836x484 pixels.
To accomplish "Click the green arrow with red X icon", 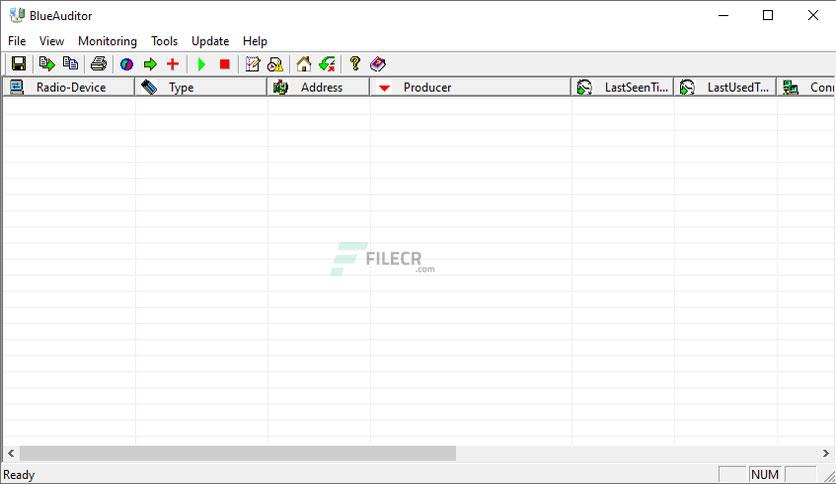I will tap(327, 64).
